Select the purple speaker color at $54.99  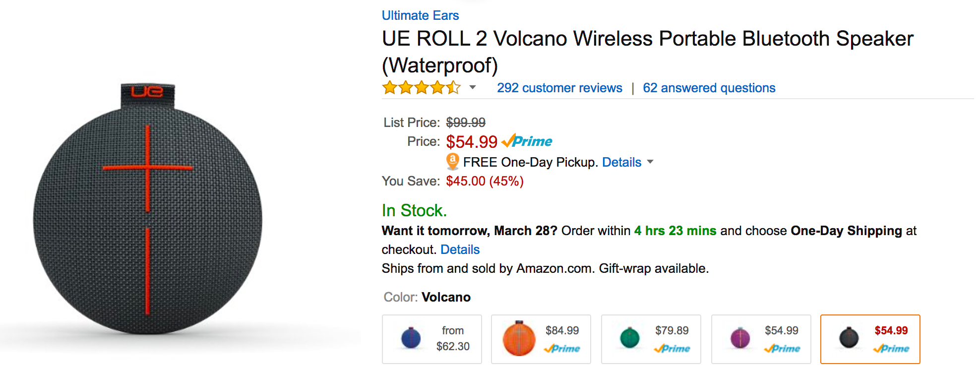[x=761, y=339]
